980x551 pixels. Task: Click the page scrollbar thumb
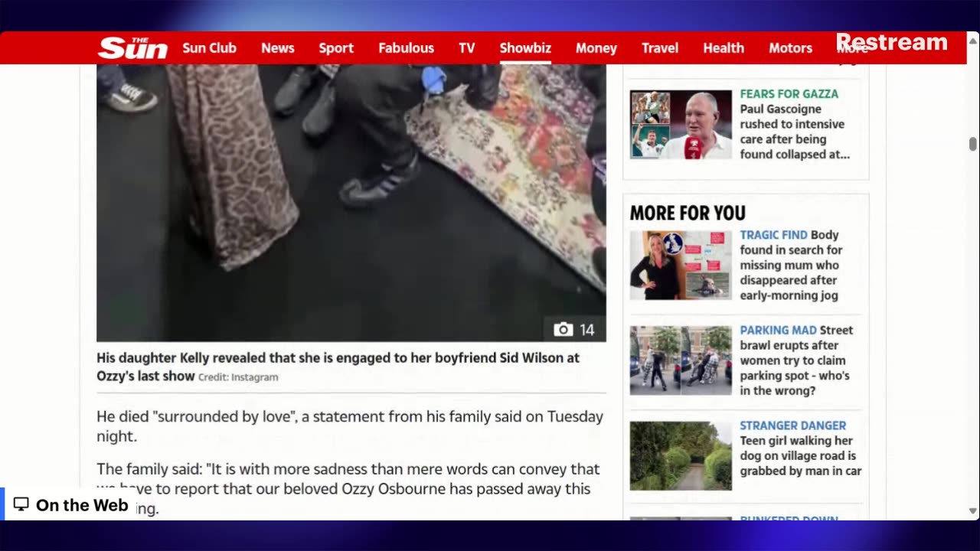[x=973, y=144]
